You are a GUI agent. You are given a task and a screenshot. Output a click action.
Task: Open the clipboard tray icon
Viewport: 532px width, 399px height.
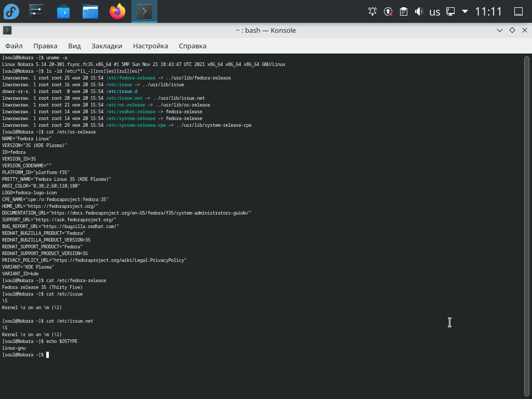pos(403,11)
